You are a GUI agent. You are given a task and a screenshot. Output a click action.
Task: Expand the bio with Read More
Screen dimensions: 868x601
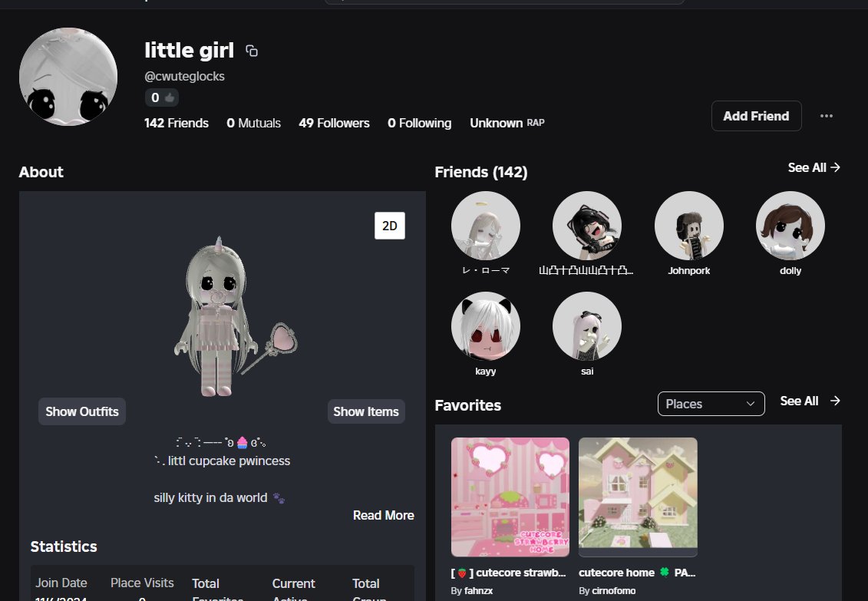click(384, 515)
